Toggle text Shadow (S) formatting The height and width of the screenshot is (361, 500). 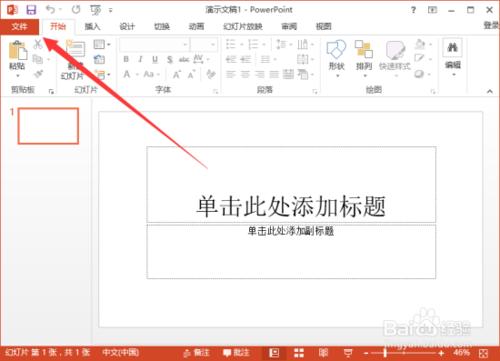(170, 60)
